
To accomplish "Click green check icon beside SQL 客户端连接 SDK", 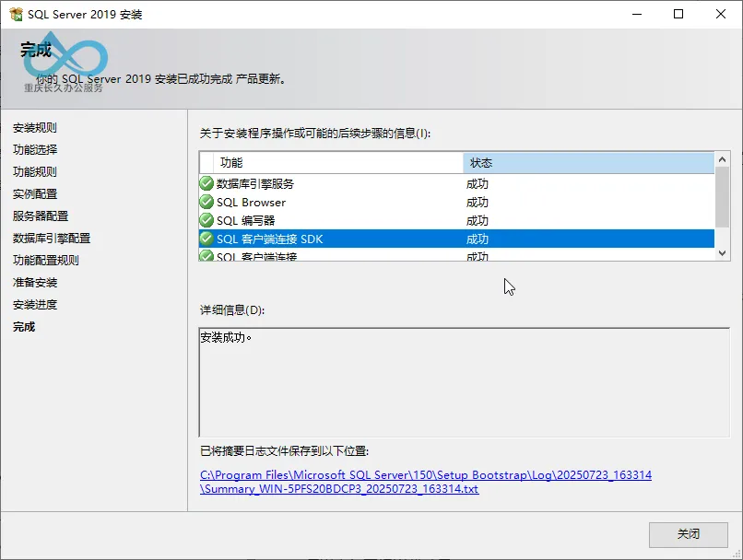I will coord(206,239).
